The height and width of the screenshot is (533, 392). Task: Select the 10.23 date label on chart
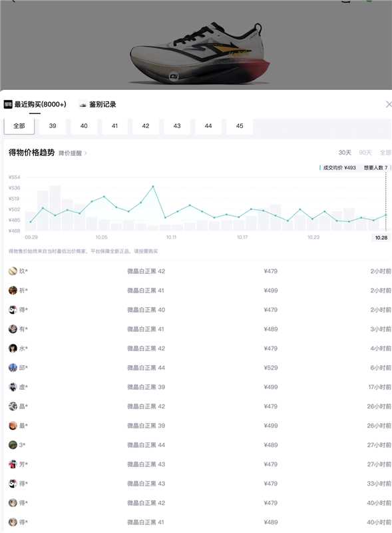(x=313, y=237)
